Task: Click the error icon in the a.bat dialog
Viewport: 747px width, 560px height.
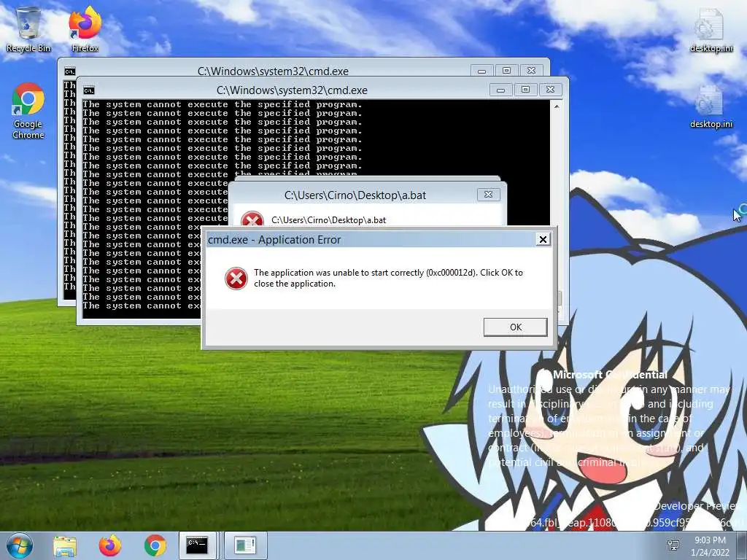Action: point(252,219)
